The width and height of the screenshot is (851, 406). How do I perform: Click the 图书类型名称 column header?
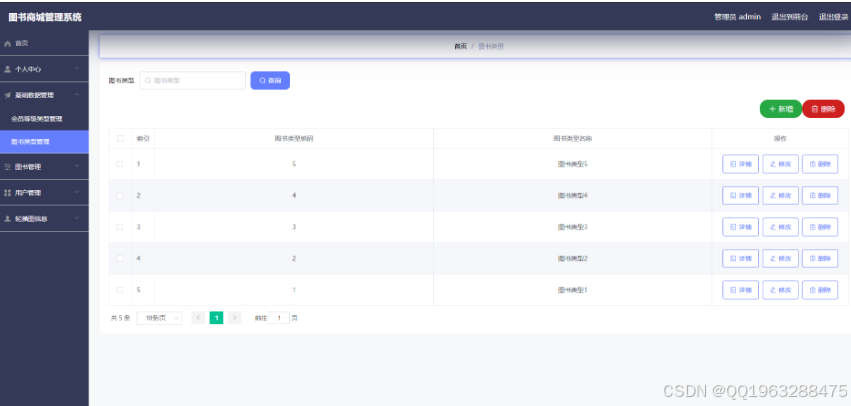[x=573, y=138]
